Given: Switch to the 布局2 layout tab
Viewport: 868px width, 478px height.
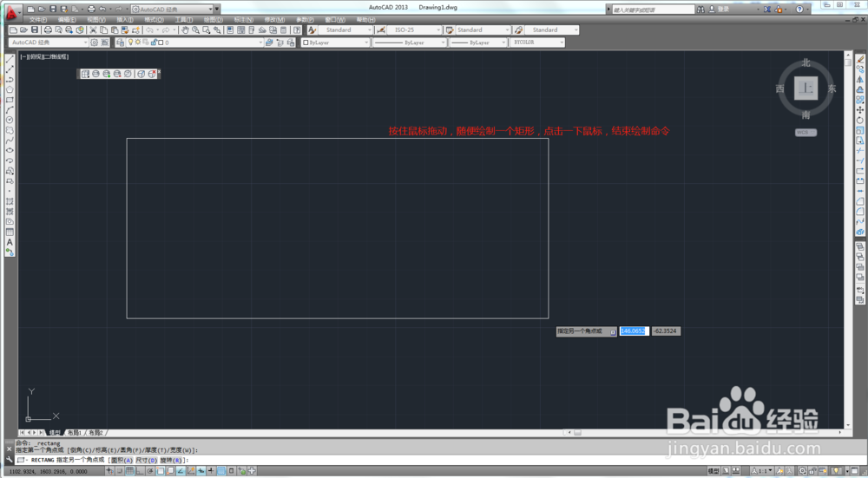Looking at the screenshot, I should tap(95, 433).
